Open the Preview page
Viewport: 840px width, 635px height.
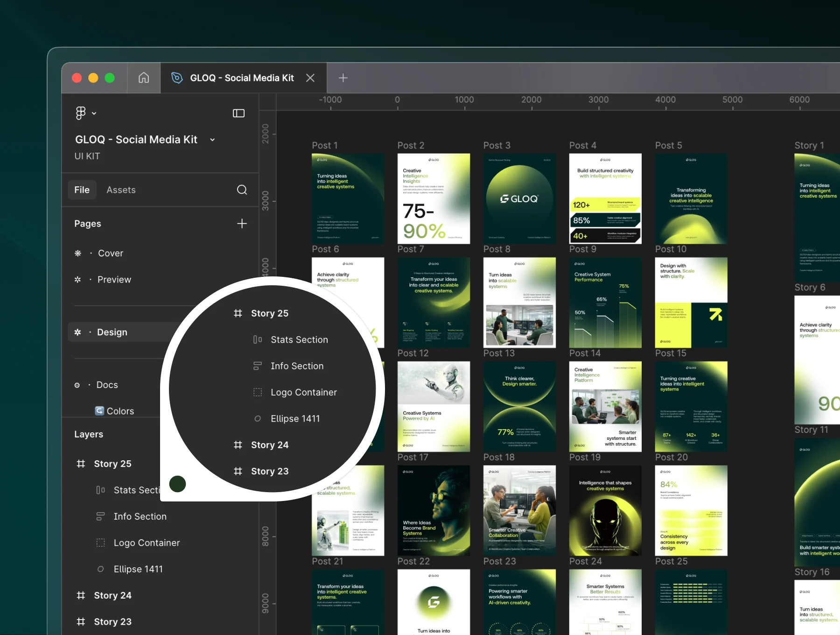(114, 280)
